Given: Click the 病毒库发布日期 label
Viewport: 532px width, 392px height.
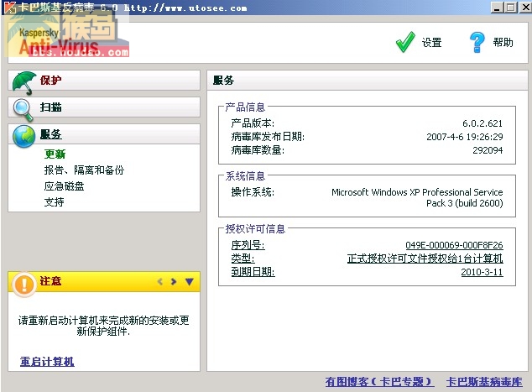Looking at the screenshot, I should point(268,137).
